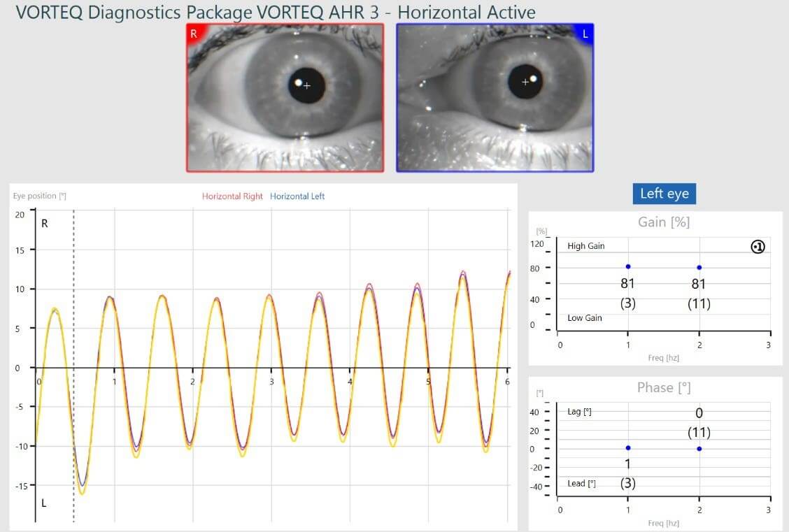
Task: Switch to the Left eye tab
Action: click(664, 194)
